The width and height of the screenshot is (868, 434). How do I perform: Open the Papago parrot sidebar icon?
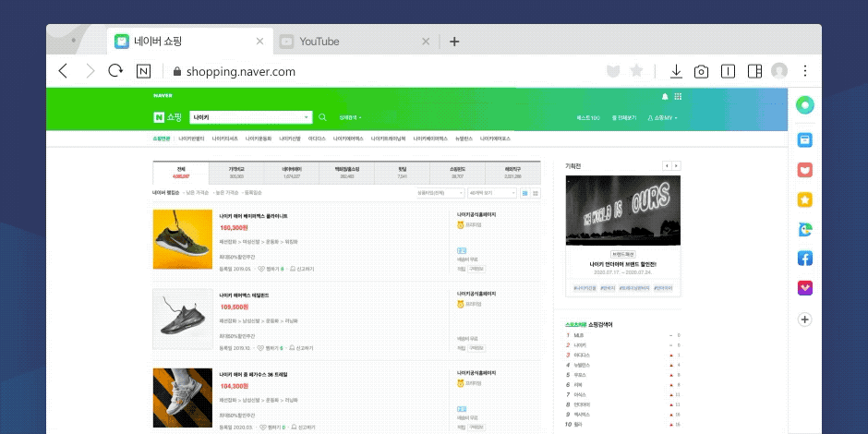pyautogui.click(x=805, y=229)
